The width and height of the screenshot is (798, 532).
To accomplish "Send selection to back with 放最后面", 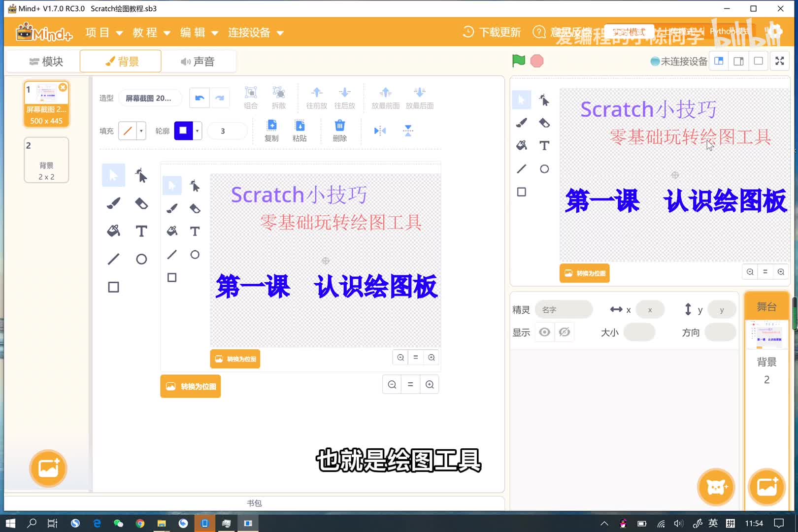I will coord(420,98).
